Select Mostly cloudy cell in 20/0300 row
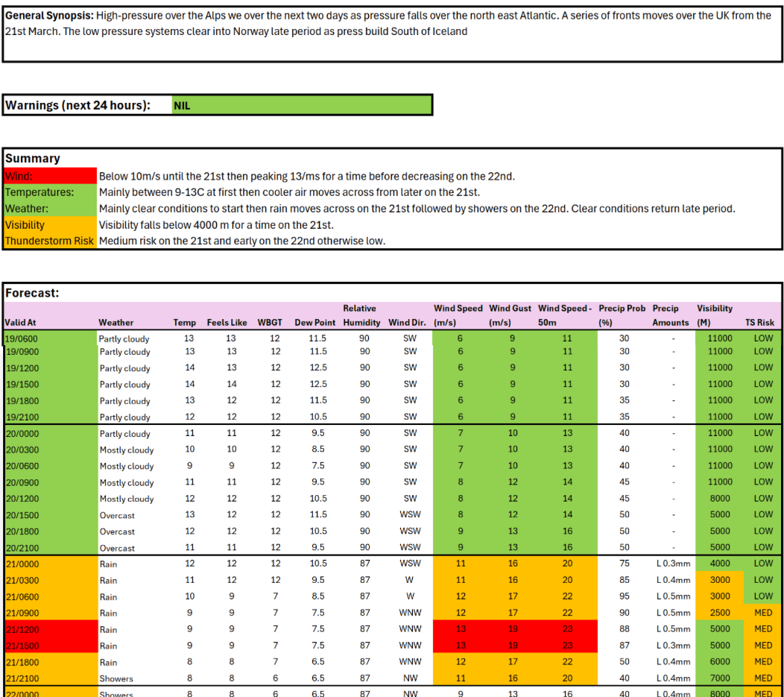This screenshot has width=784, height=697. [x=127, y=450]
